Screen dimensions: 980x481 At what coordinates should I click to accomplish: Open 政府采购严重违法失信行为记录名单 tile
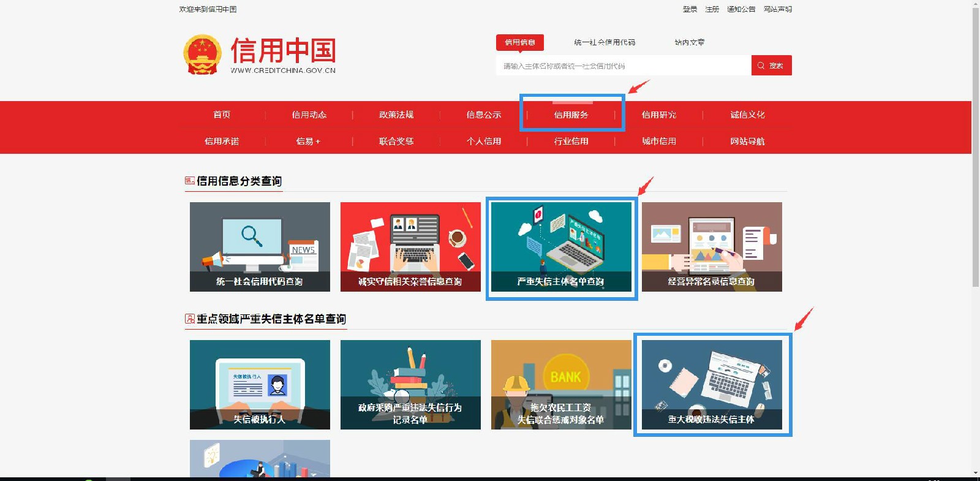coord(410,385)
